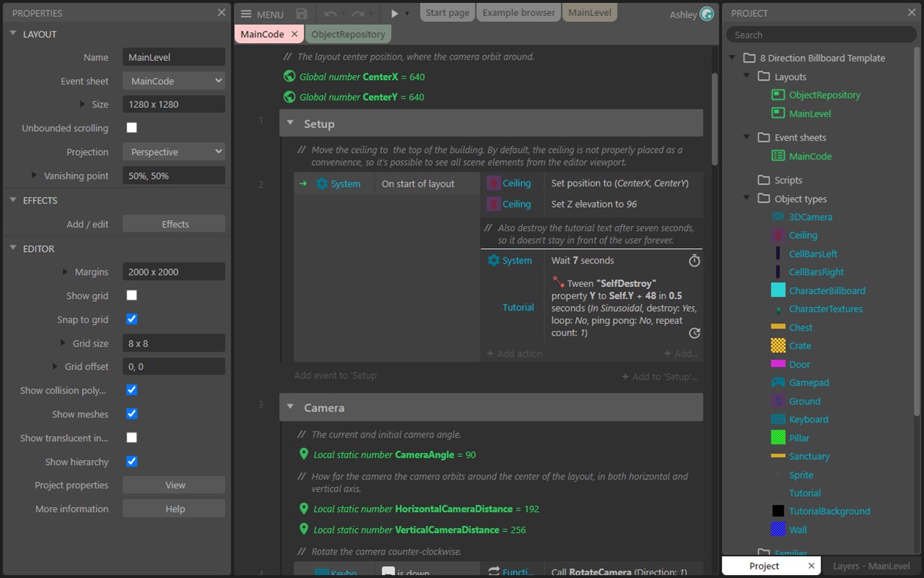Open Layers - MainLevel panel tab

point(871,566)
